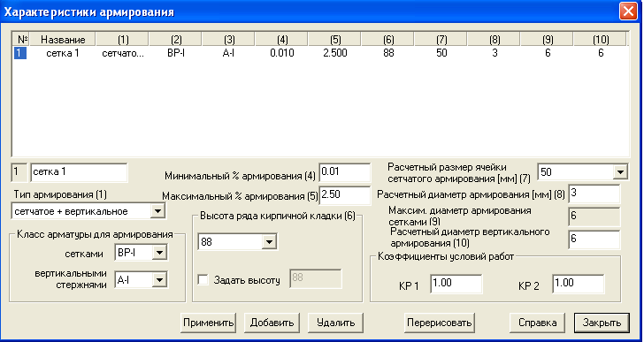Screen dimensions: 644x342
Task: Select row number 1 in the list
Action: tap(20, 53)
